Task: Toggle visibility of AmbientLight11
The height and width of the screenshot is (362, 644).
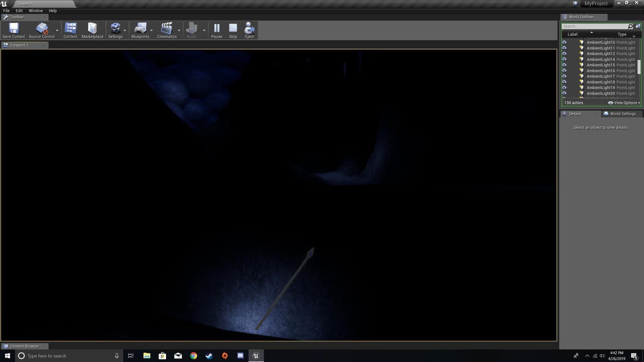Action: pos(564,48)
